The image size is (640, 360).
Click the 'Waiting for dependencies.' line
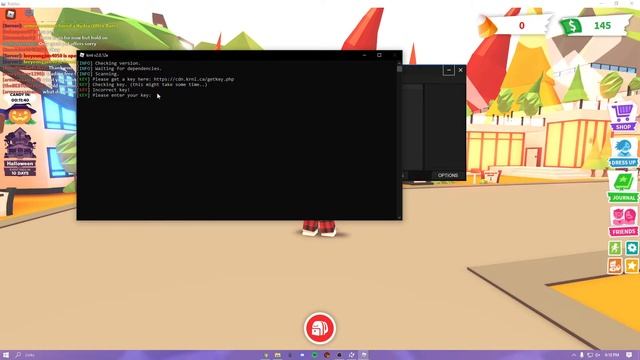[x=128, y=69]
